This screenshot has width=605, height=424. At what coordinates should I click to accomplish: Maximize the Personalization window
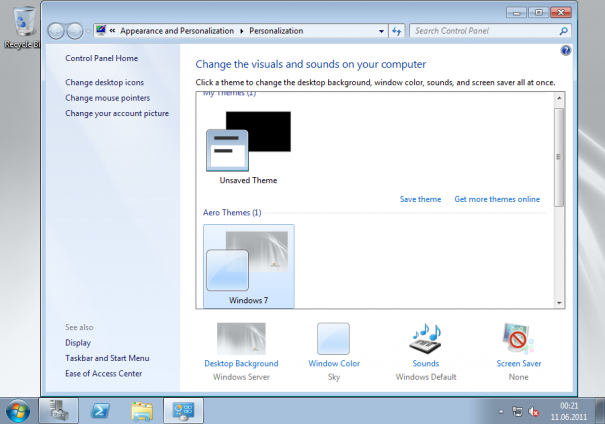[538, 13]
